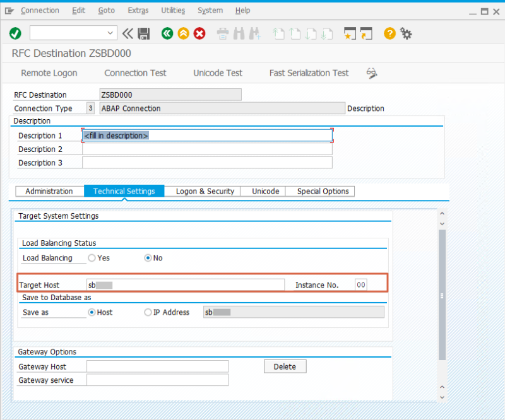Viewport: 505px width, 420px height.
Task: Select Load Balancing Yes radio button
Action: [x=93, y=258]
